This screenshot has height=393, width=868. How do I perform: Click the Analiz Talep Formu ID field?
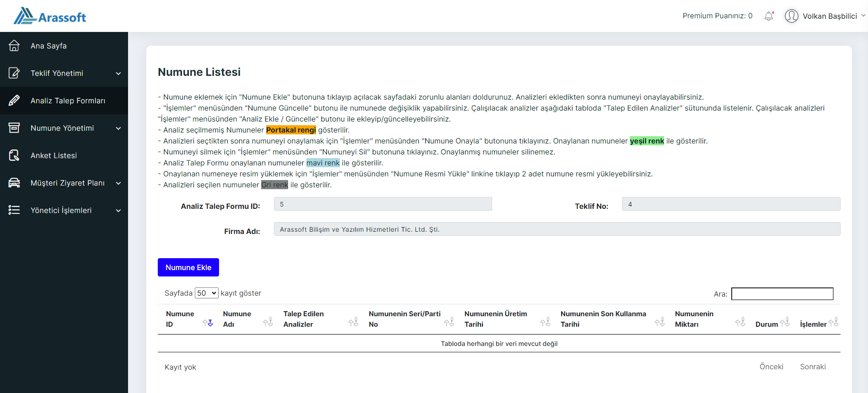pyautogui.click(x=383, y=204)
